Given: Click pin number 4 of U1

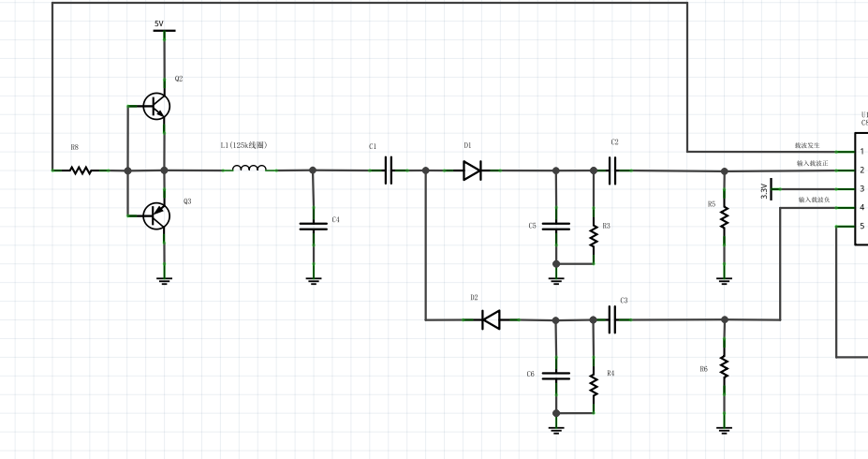Looking at the screenshot, I should coord(861,207).
